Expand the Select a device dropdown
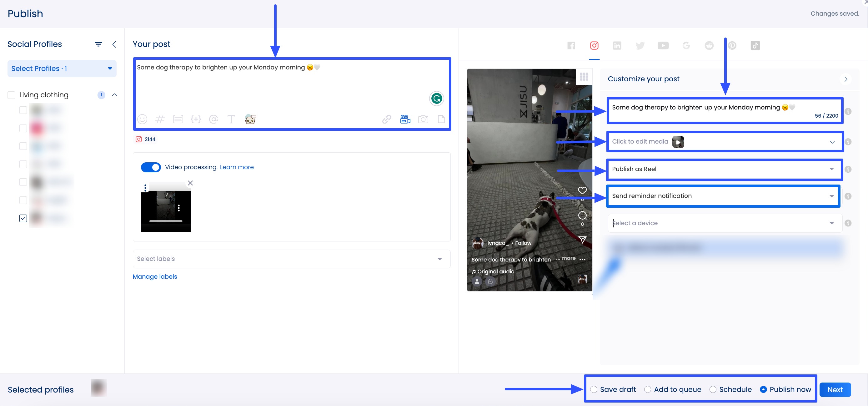The height and width of the screenshot is (406, 868). pyautogui.click(x=831, y=223)
